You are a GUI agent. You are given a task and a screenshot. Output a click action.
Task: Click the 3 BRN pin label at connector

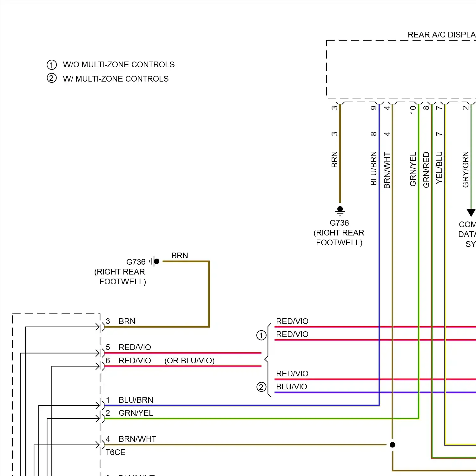[x=121, y=321]
